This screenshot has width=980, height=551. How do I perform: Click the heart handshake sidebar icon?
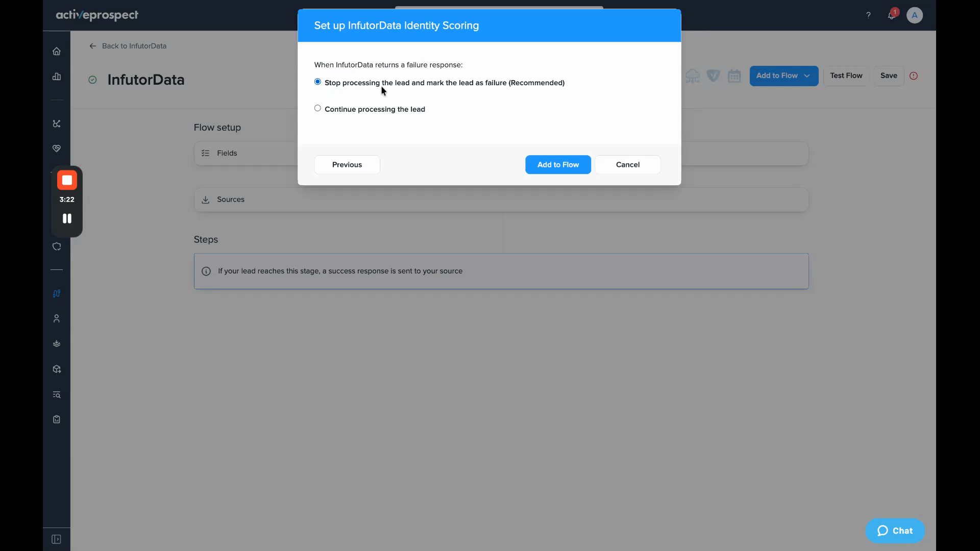57,148
